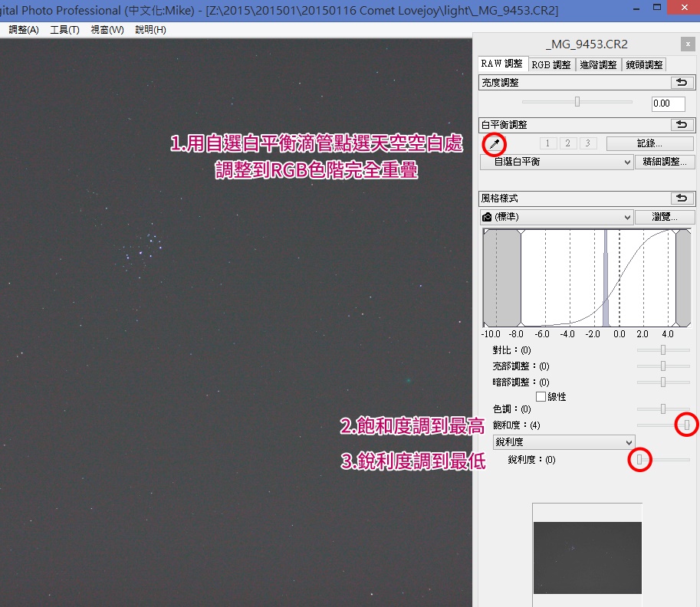
Task: Open the 工具(T) menu
Action: click(x=64, y=30)
